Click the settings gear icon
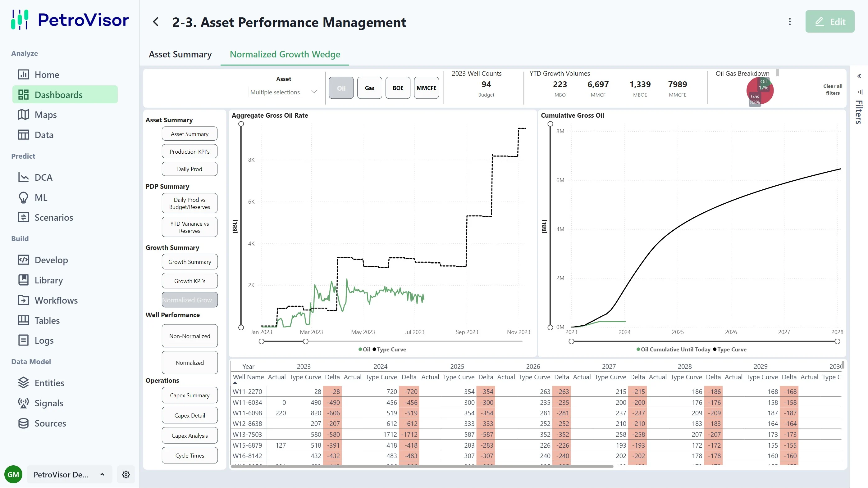Viewport: 868px width, 488px height. tap(126, 475)
